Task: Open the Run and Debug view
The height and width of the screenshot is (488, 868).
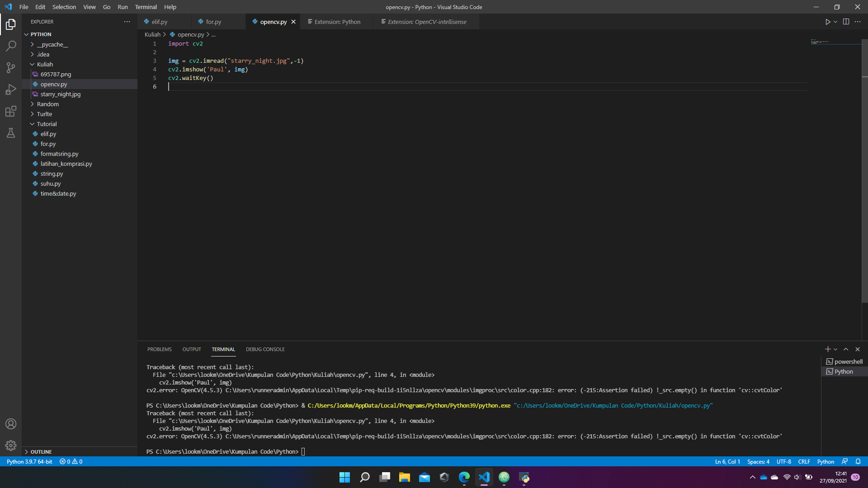Action: coord(11,89)
